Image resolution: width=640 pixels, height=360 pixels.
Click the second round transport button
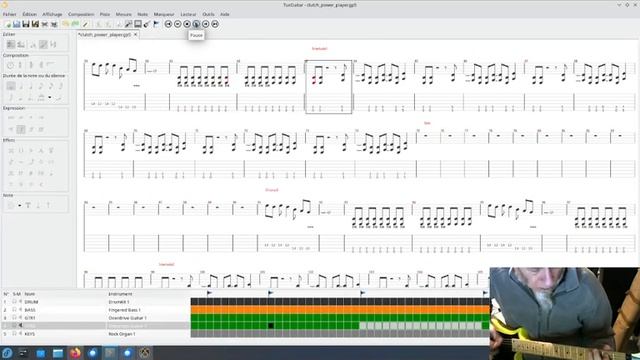pos(178,24)
